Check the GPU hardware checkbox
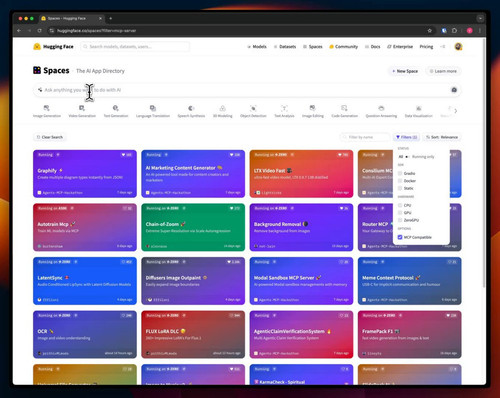The width and height of the screenshot is (500, 398). (400, 213)
